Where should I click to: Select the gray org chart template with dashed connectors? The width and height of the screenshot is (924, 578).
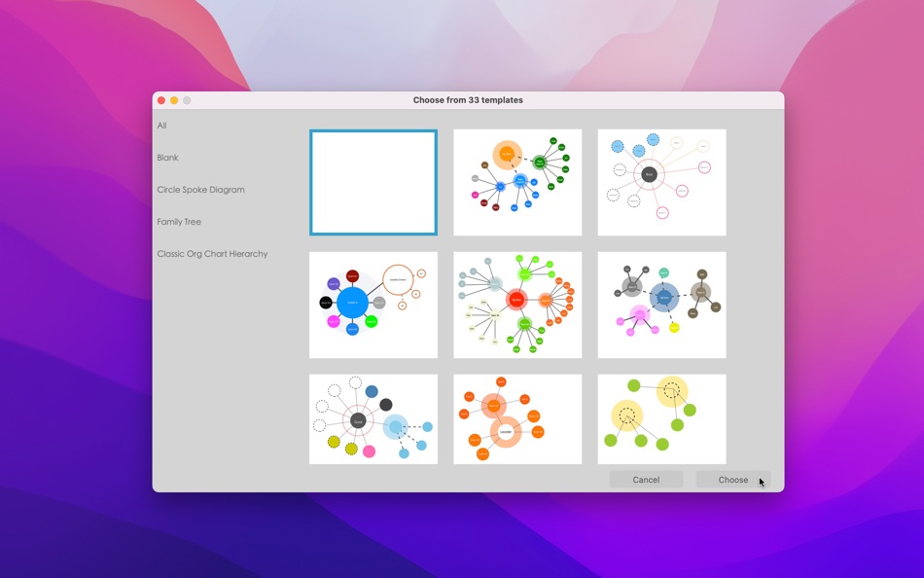click(661, 304)
